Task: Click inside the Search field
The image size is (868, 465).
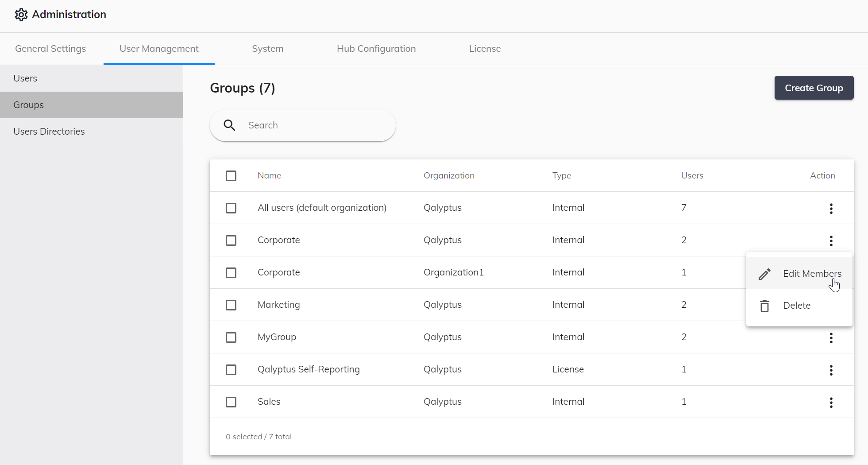Action: coord(310,125)
